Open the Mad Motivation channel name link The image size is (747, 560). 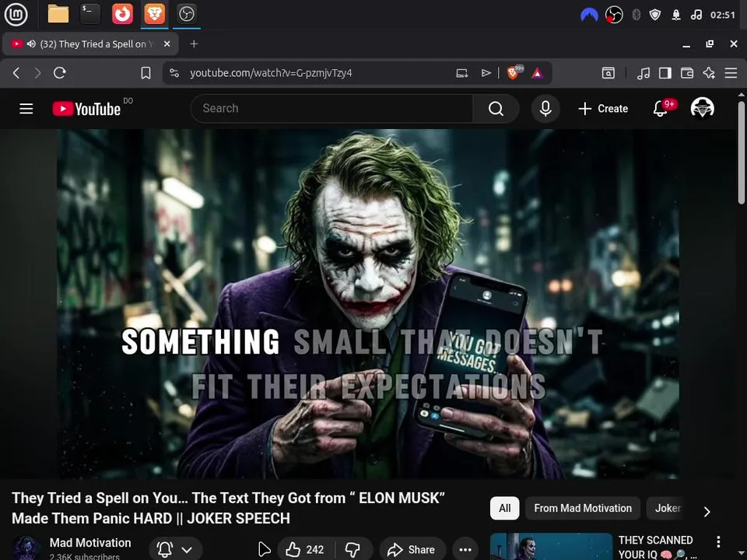(x=90, y=542)
